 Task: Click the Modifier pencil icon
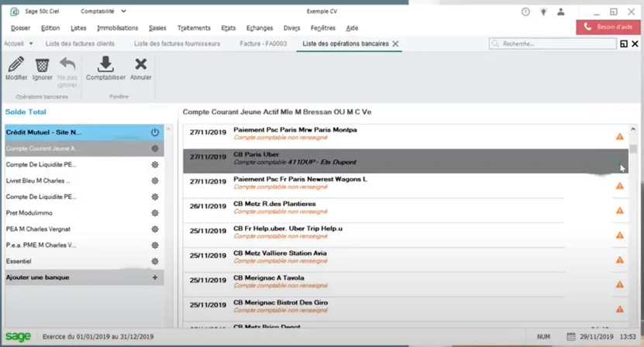click(16, 64)
